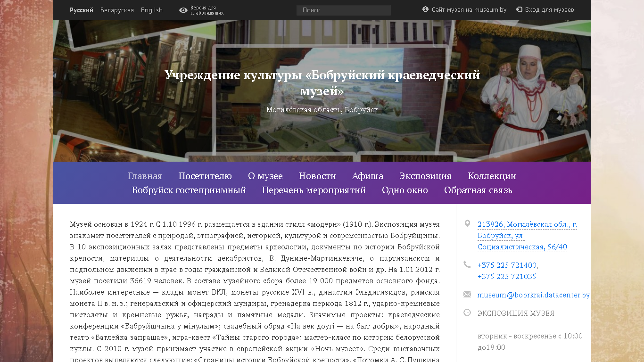Open the Новости menu item
Screen dimensions: 644x362
pyautogui.click(x=317, y=176)
